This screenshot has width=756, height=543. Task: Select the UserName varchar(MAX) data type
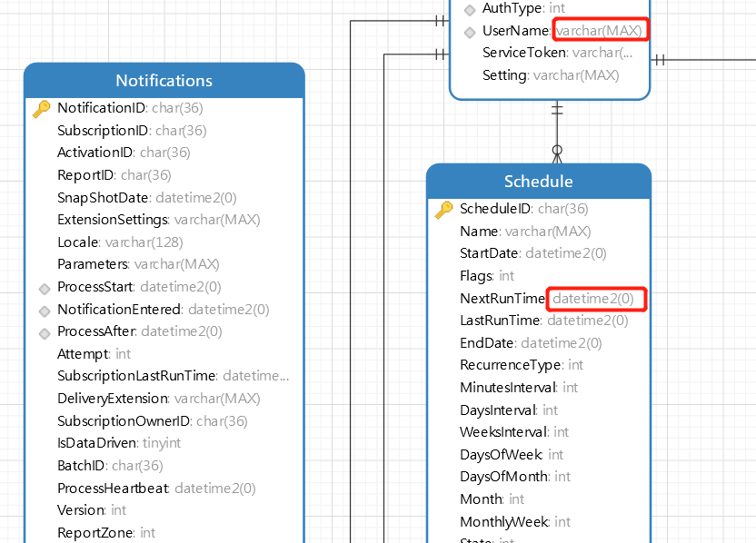click(600, 31)
